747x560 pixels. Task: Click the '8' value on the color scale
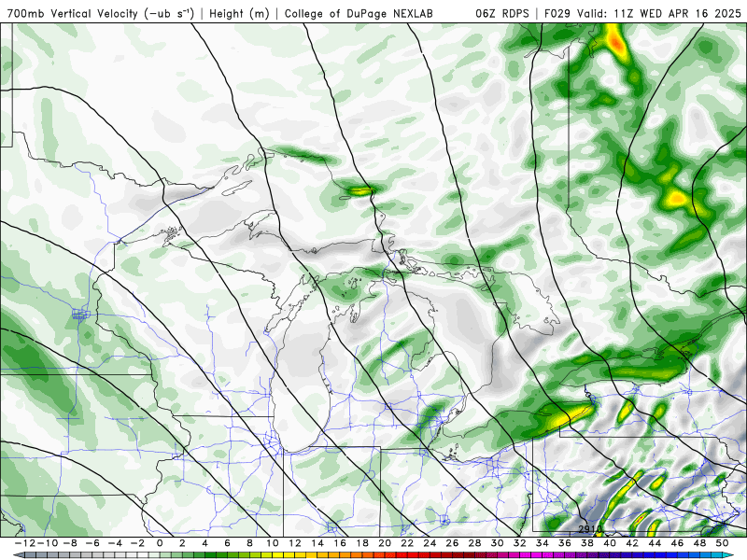point(249,543)
